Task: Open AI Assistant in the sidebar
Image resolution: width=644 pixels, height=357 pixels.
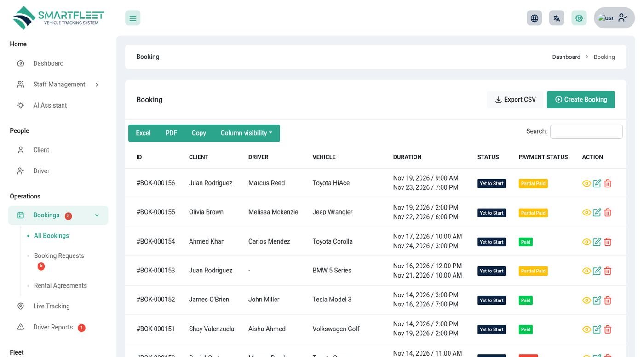Action: click(58, 105)
